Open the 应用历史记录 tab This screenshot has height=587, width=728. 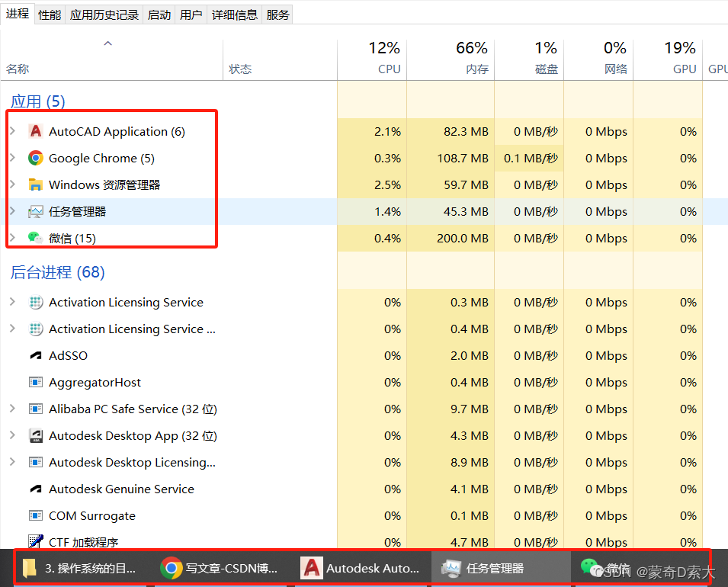coord(104,14)
